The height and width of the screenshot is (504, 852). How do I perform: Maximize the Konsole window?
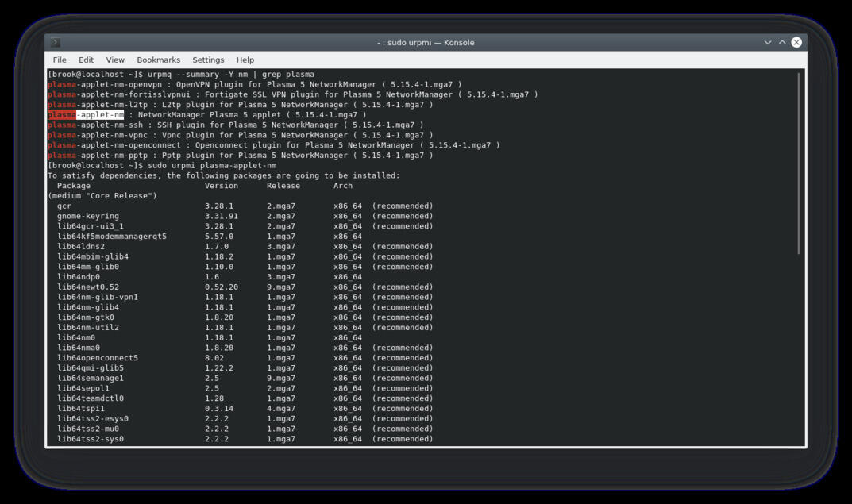point(782,42)
